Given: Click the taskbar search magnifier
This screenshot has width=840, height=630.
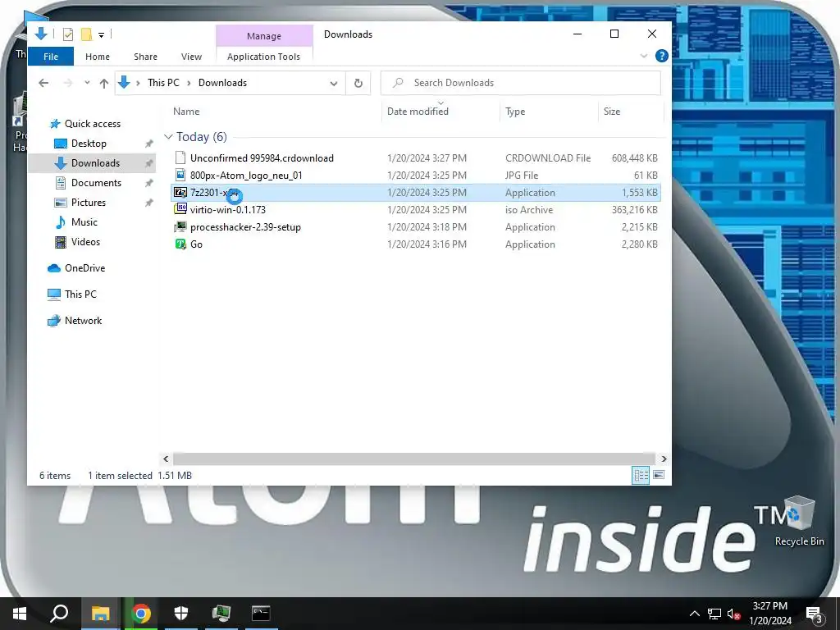Looking at the screenshot, I should 59,614.
